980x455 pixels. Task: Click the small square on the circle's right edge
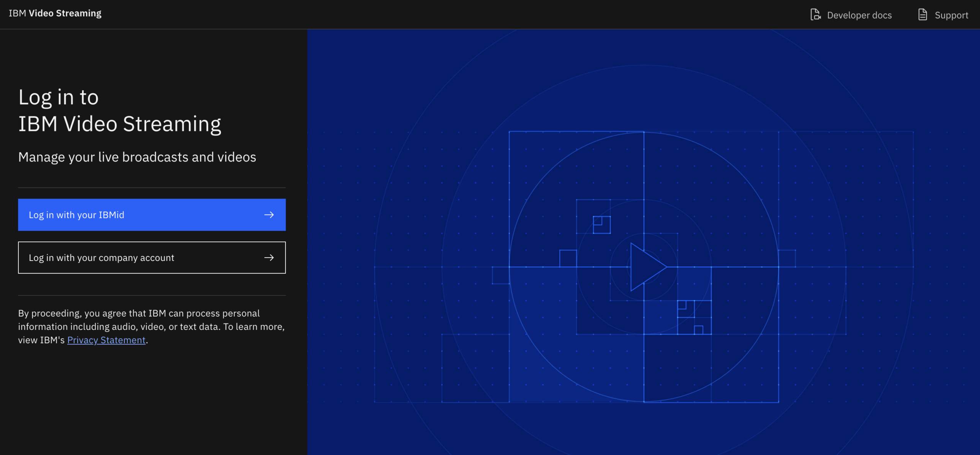tap(787, 258)
